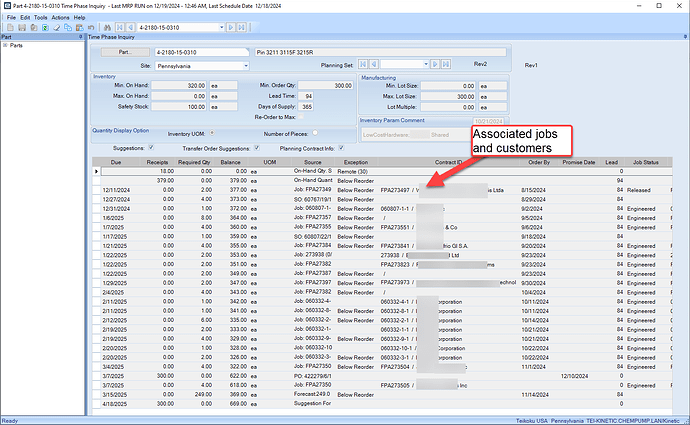Screen dimensions: 690x425
Task: Go to next part record in toolbar
Action: tap(231, 27)
